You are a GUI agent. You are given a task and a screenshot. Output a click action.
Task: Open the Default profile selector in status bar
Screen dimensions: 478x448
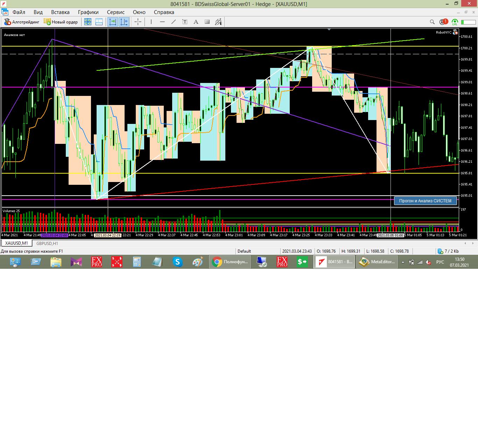click(x=244, y=251)
